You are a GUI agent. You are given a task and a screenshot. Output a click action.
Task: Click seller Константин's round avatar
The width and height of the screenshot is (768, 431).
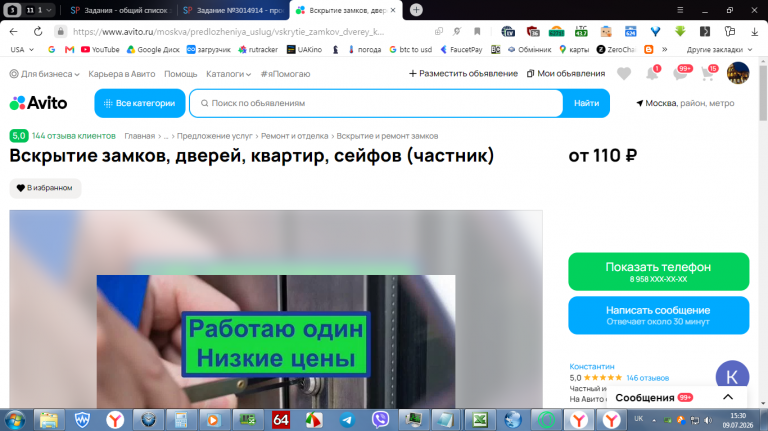click(732, 377)
